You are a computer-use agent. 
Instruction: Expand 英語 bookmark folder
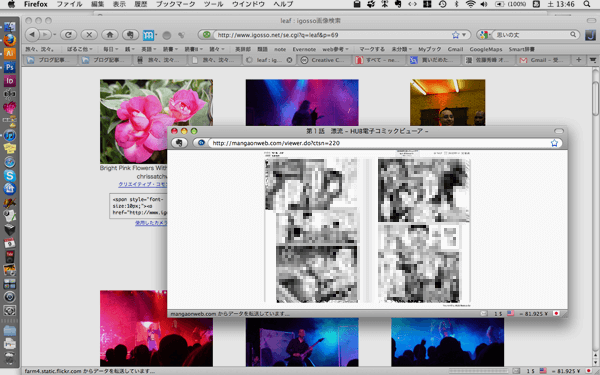tap(148, 49)
